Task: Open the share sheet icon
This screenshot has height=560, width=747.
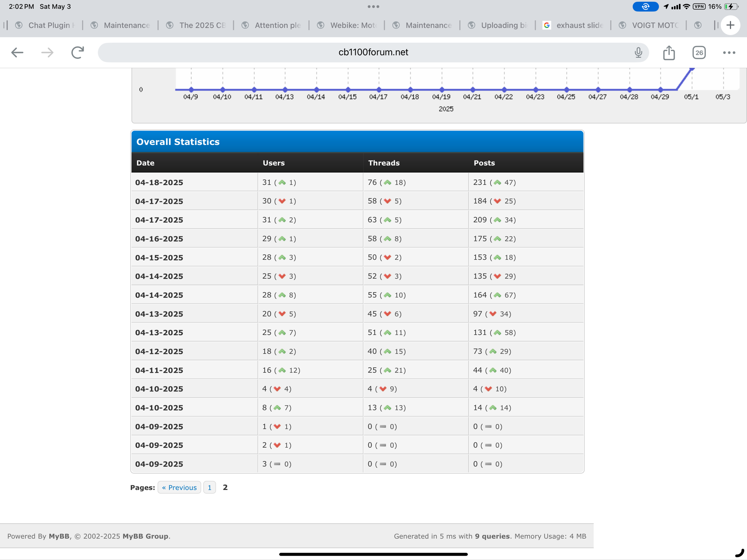Action: (x=669, y=53)
